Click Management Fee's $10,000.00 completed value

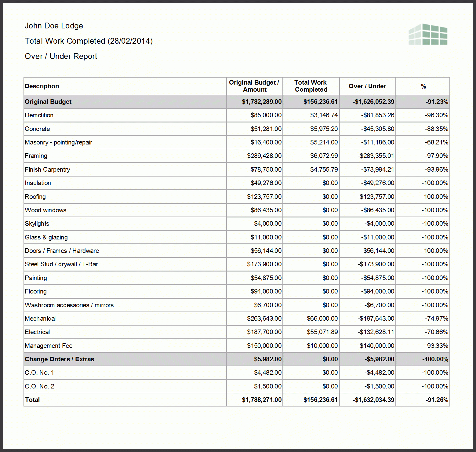point(322,346)
